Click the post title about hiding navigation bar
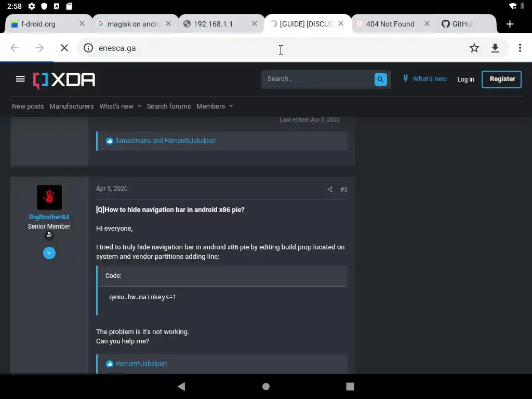Image resolution: width=532 pixels, height=399 pixels. 170,210
